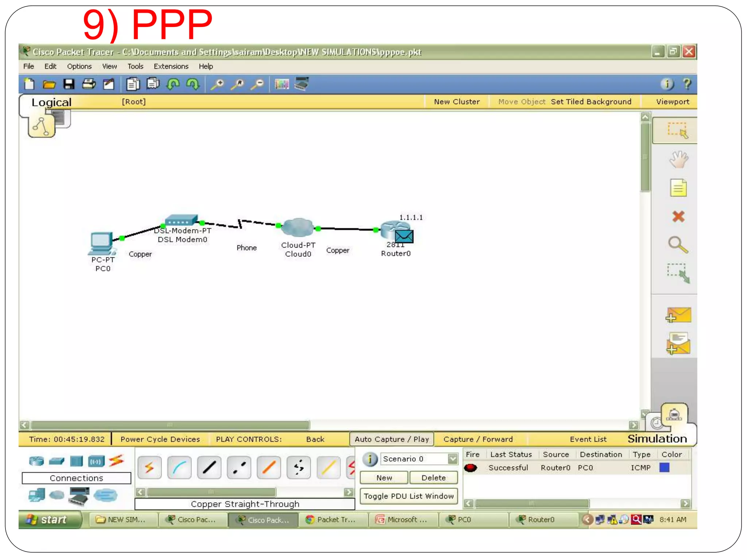
Task: Create a New scenario
Action: [384, 478]
